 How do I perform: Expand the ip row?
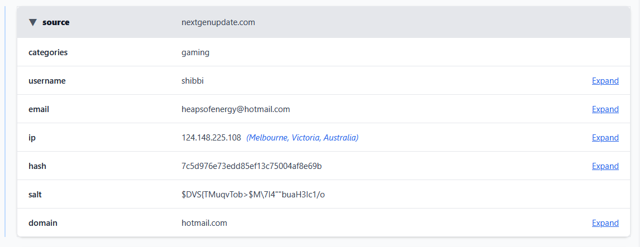pyautogui.click(x=605, y=138)
